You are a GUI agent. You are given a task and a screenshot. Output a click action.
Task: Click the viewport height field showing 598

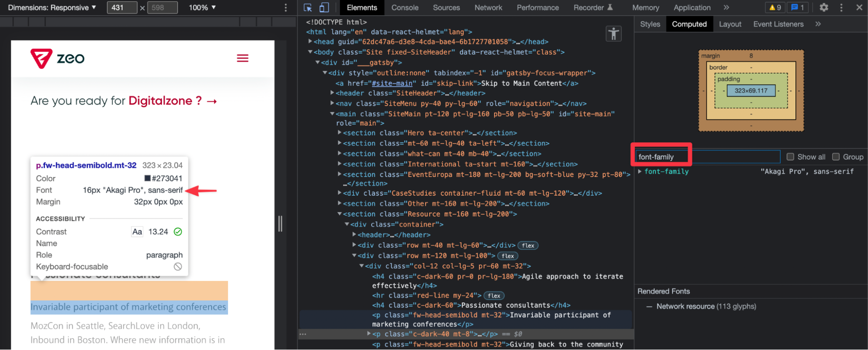click(162, 7)
